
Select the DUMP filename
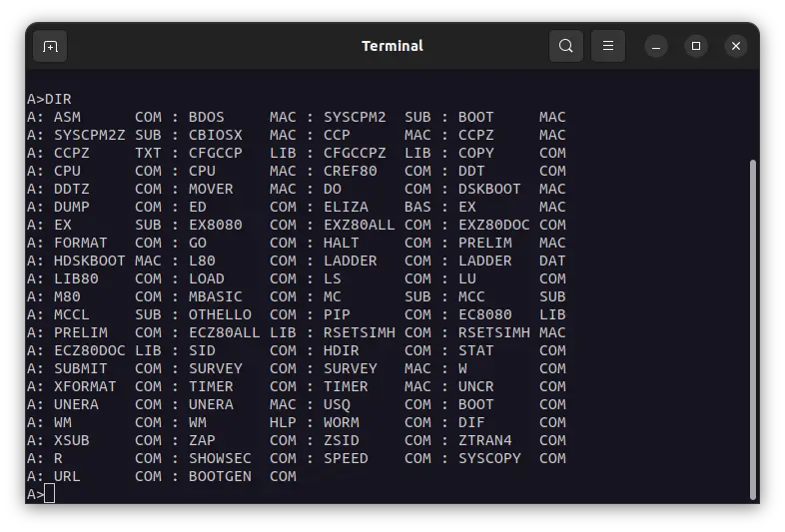(x=72, y=208)
